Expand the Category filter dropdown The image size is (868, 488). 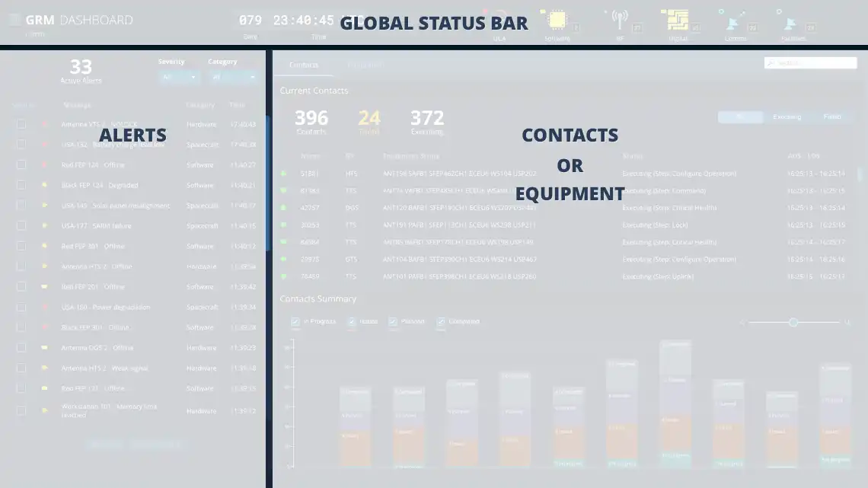coord(232,77)
